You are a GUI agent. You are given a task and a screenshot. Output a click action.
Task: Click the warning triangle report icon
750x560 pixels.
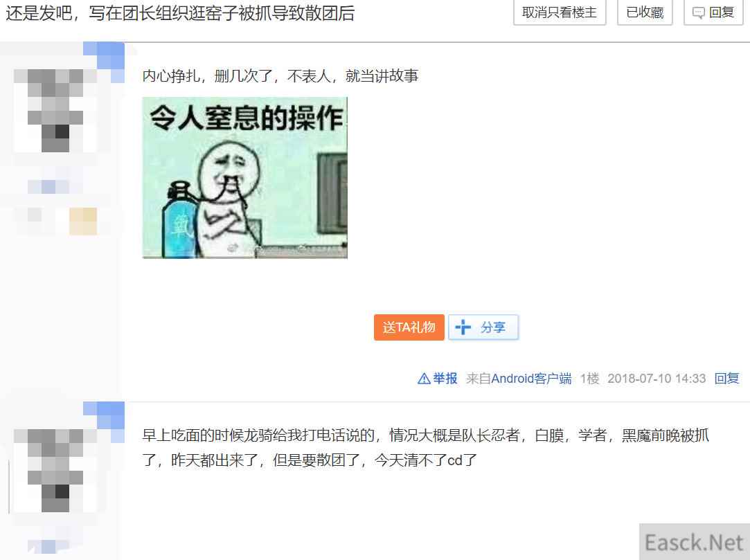[424, 379]
